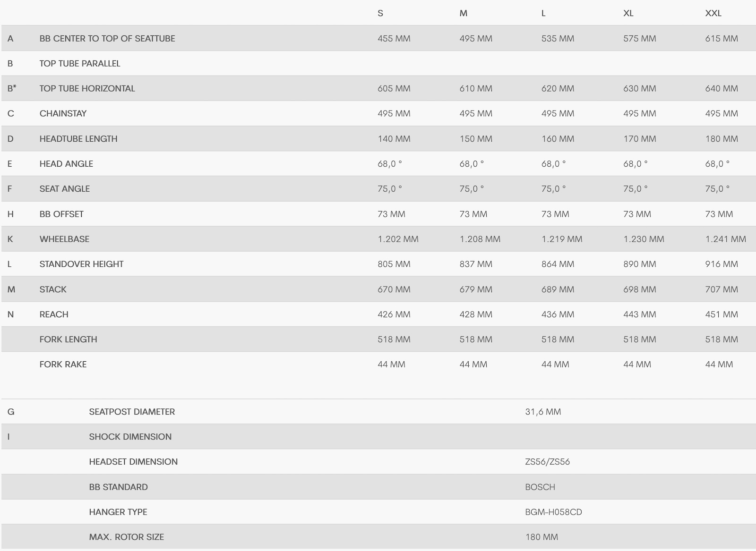The image size is (756, 551).
Task: Click the XXL size column header
Action: pyautogui.click(x=713, y=13)
